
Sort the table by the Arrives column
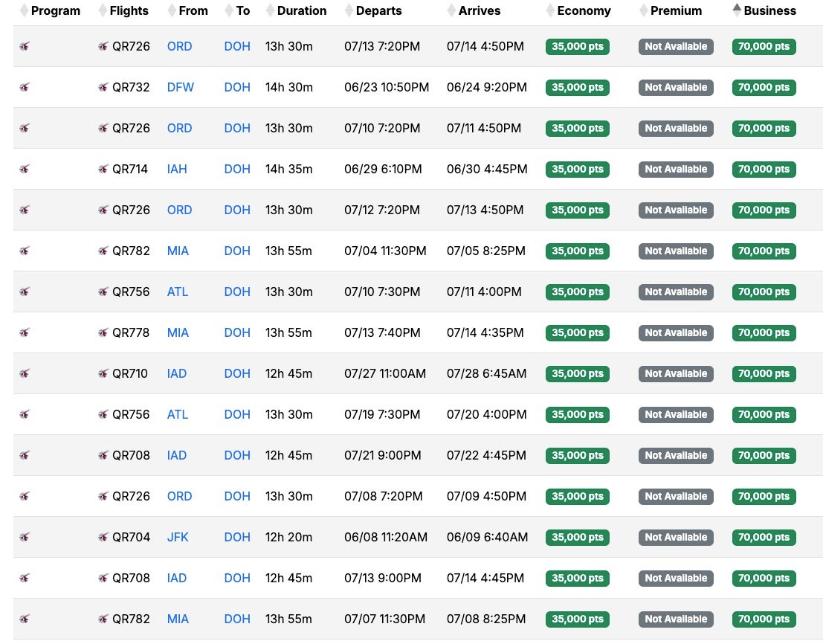point(479,10)
